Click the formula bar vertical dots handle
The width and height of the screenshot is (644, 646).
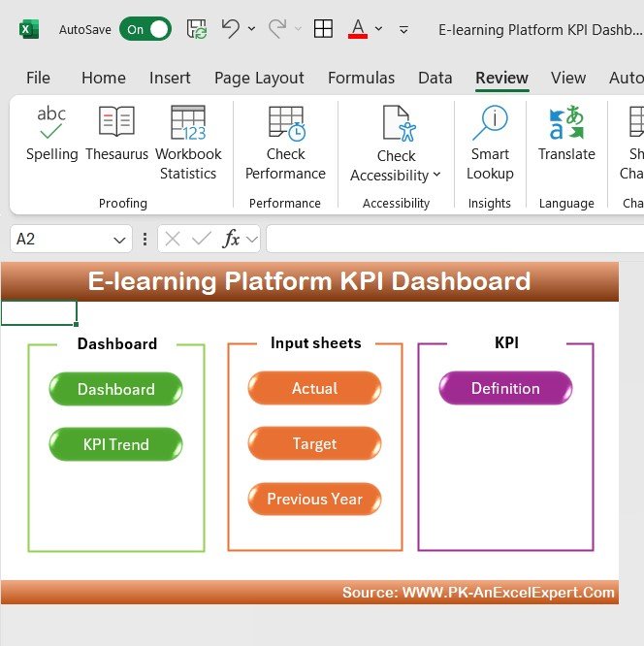pyautogui.click(x=145, y=239)
